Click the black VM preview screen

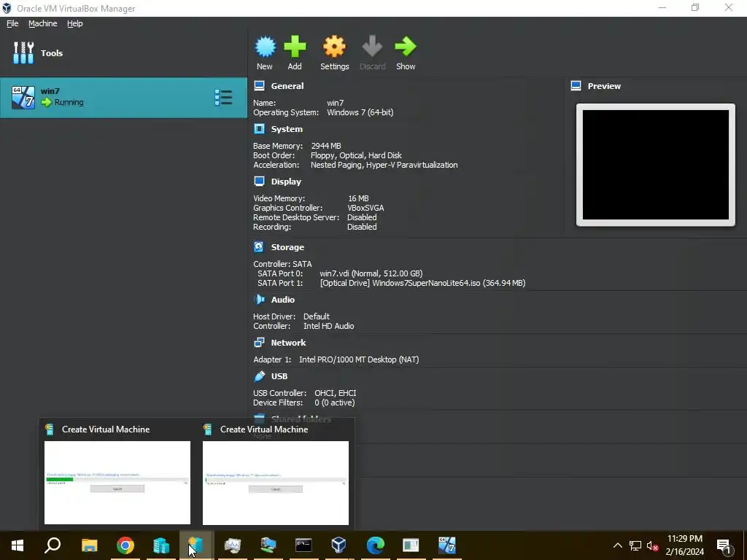656,165
